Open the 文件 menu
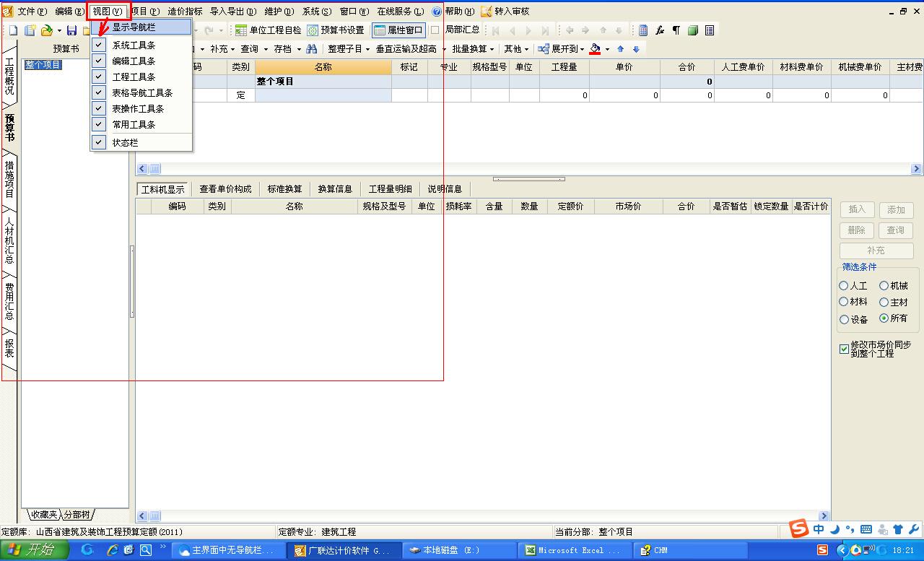The width and height of the screenshot is (924, 561). click(32, 12)
